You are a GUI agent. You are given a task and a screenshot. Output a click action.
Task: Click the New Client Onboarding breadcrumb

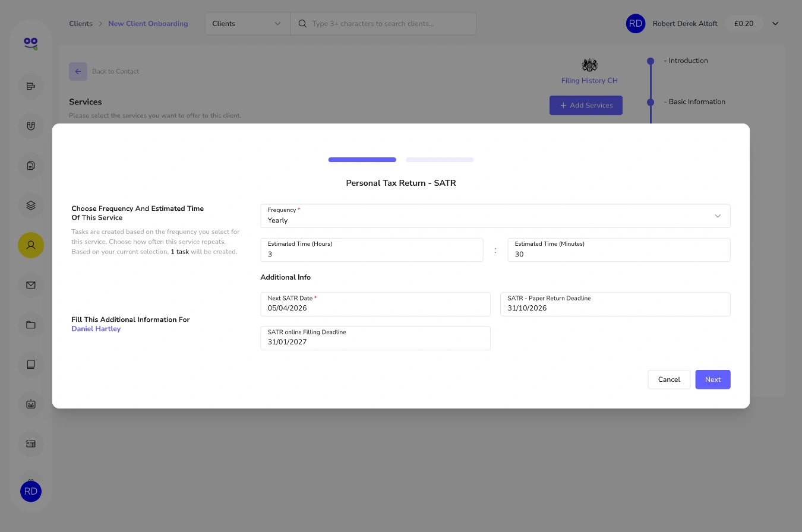[x=148, y=24]
